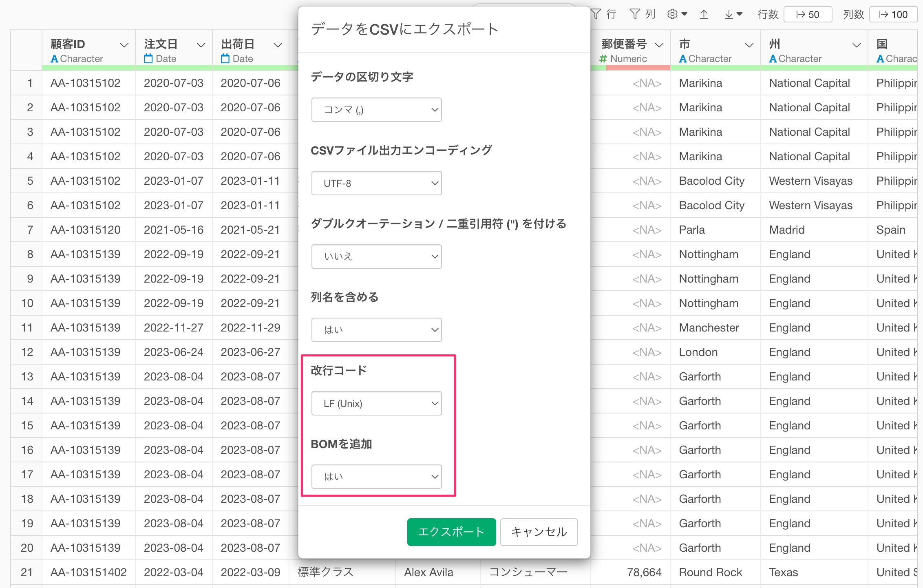Click the green エクスポート button
The width and height of the screenshot is (923, 588).
(x=451, y=532)
